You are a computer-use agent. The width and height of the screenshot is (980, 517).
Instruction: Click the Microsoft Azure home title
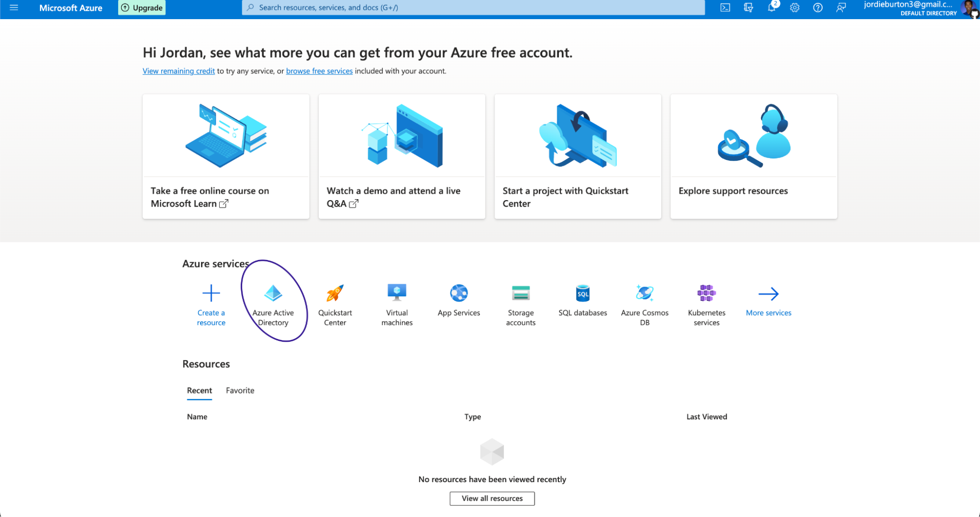coord(71,8)
